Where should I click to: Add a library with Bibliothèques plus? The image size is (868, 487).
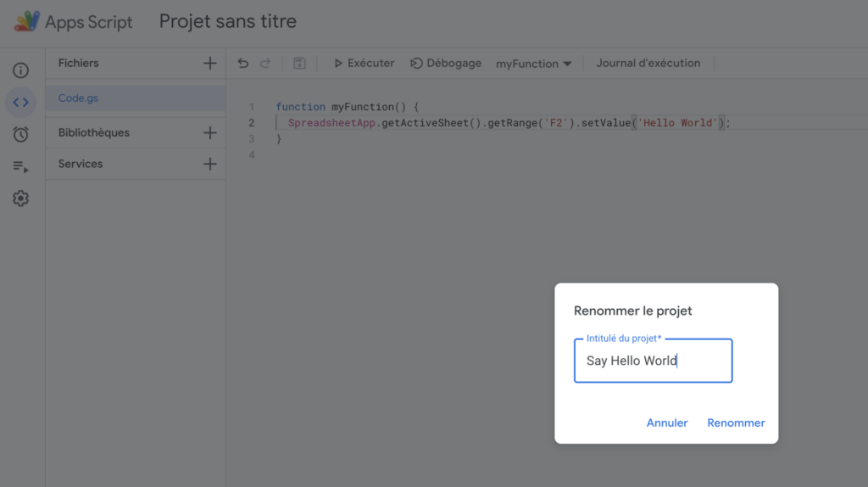click(209, 133)
